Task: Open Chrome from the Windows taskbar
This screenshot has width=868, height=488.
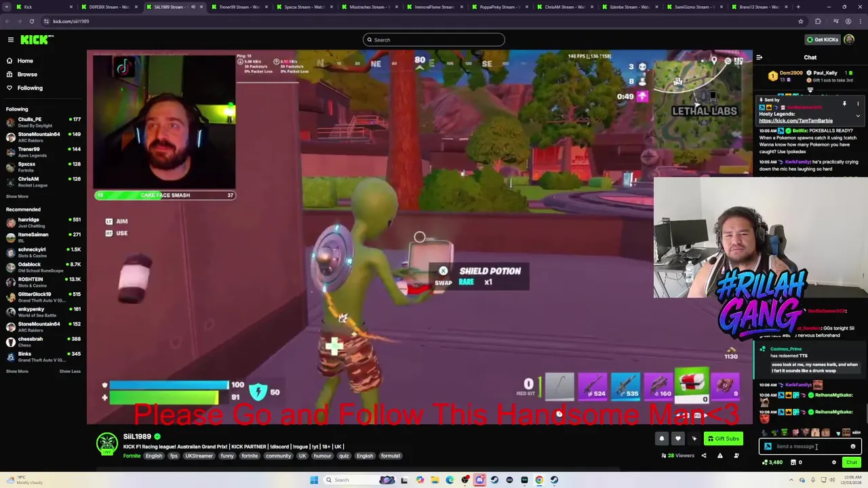Action: click(539, 480)
